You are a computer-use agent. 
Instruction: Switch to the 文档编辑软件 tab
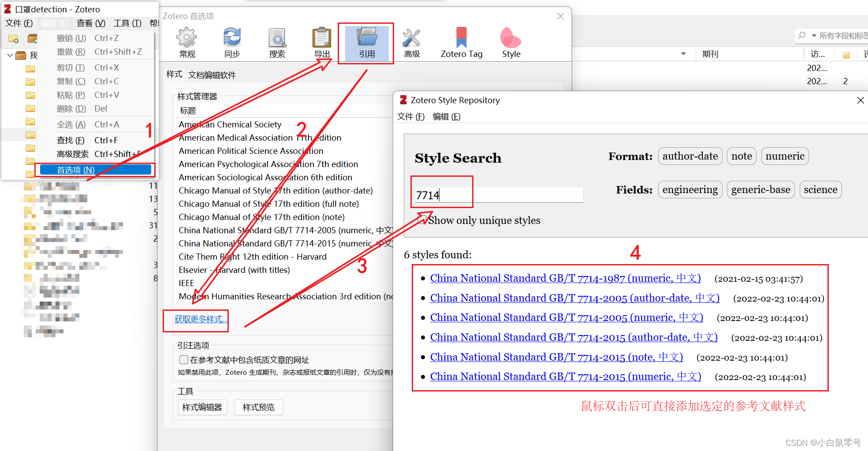pyautogui.click(x=212, y=75)
